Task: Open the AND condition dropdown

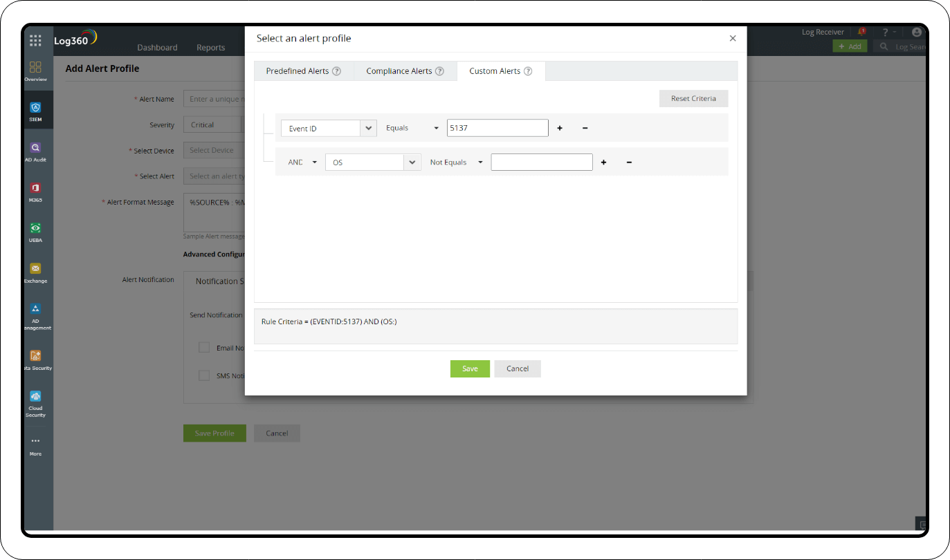Action: tap(302, 161)
